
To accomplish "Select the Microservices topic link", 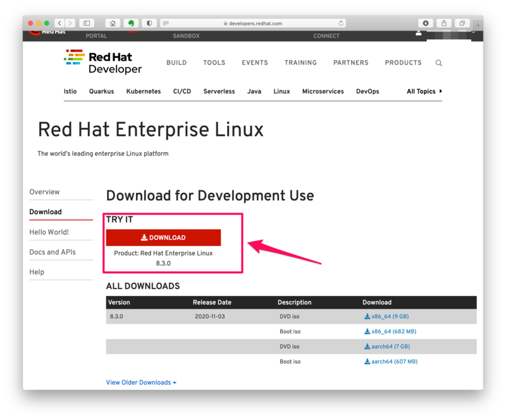I will (323, 91).
